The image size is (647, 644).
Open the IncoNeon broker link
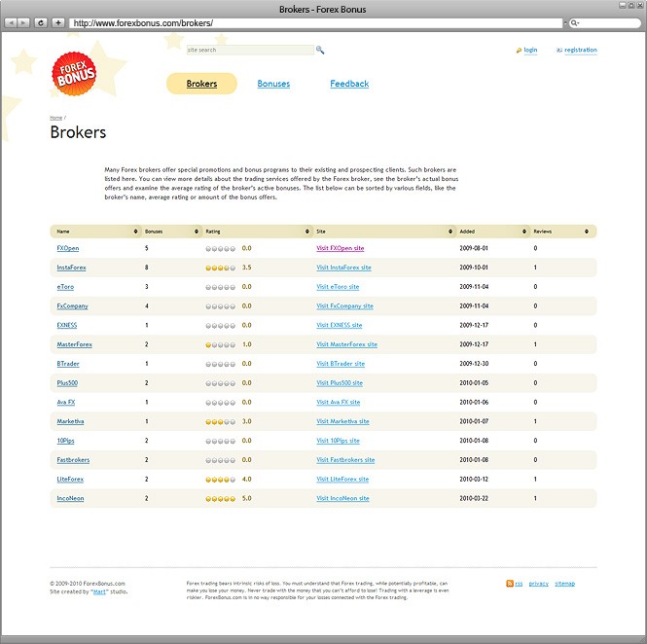pos(70,498)
